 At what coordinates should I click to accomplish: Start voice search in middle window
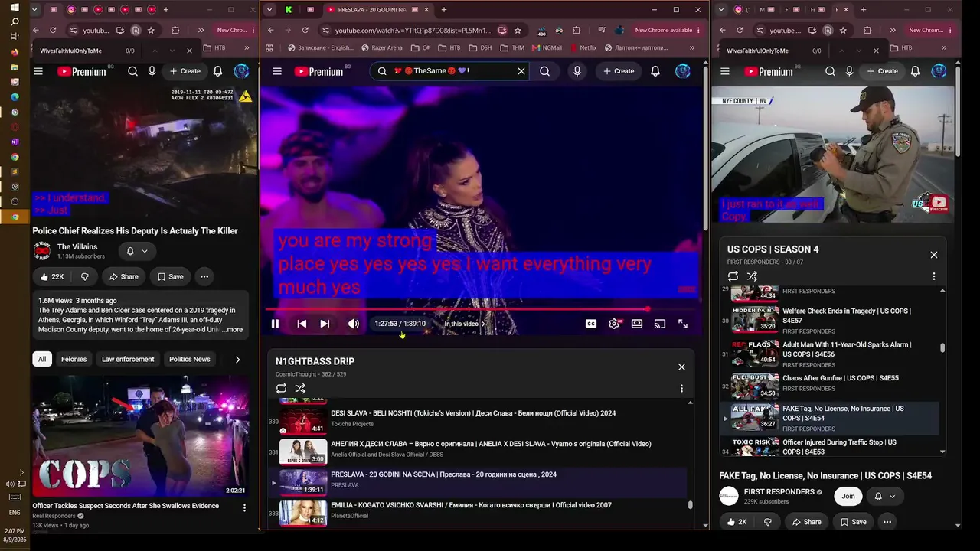point(577,71)
